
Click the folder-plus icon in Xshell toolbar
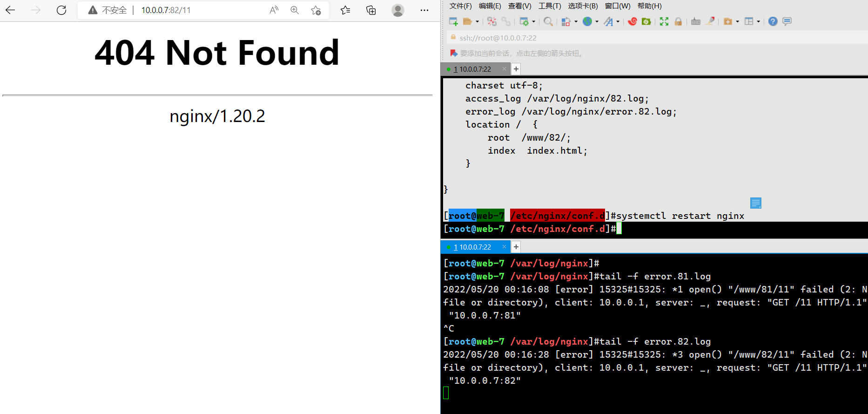click(x=728, y=21)
